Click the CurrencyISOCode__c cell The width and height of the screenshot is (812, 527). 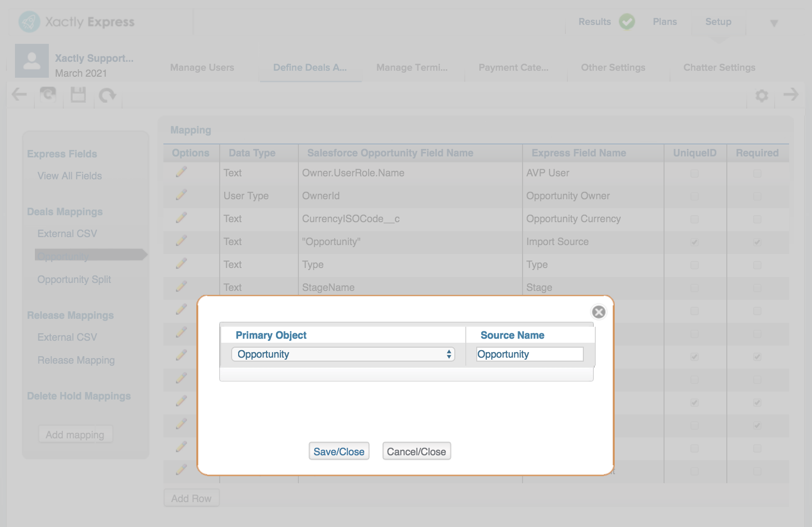(x=351, y=219)
